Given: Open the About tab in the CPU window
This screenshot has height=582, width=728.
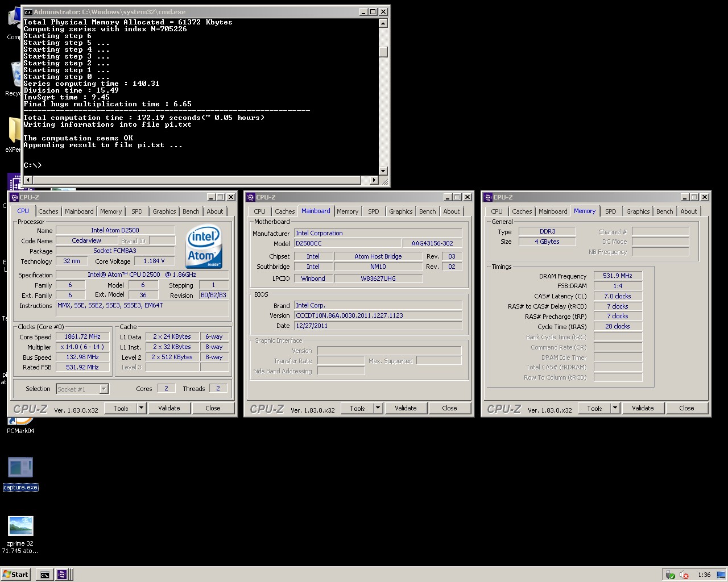Looking at the screenshot, I should click(x=215, y=211).
